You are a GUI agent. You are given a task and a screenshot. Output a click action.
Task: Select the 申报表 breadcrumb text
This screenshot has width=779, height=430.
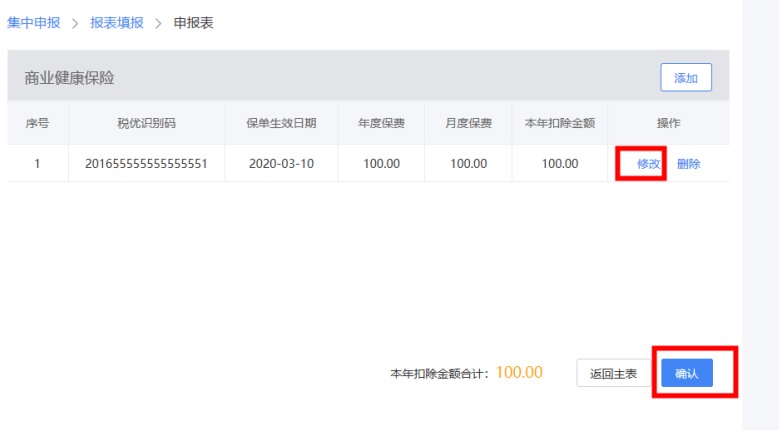[x=193, y=22]
